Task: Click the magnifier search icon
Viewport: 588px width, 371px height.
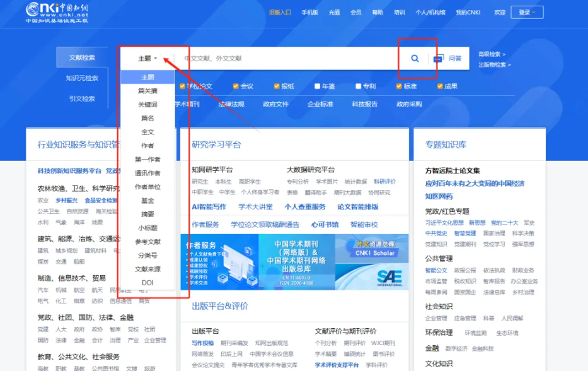Action: 415,58
